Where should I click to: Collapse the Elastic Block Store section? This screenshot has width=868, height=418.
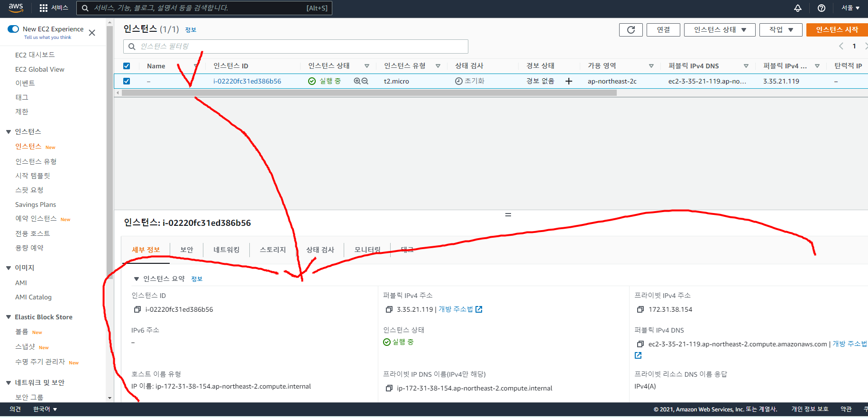(9, 317)
